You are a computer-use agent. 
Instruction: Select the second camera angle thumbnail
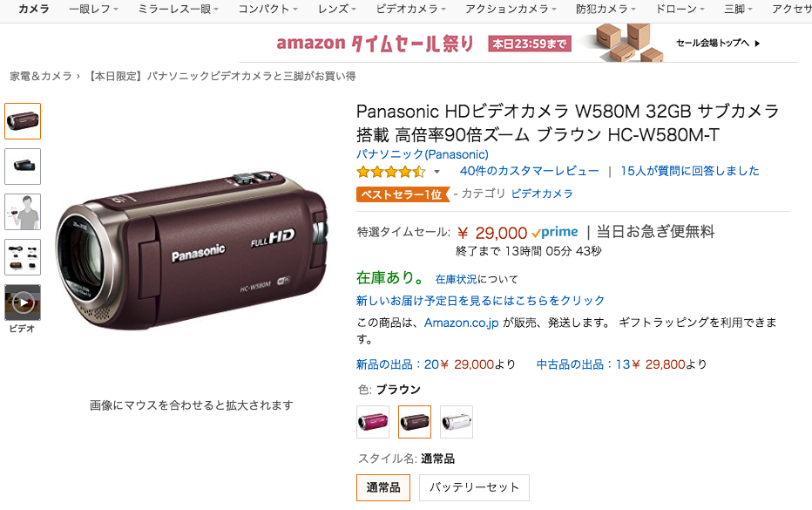pos(23,167)
